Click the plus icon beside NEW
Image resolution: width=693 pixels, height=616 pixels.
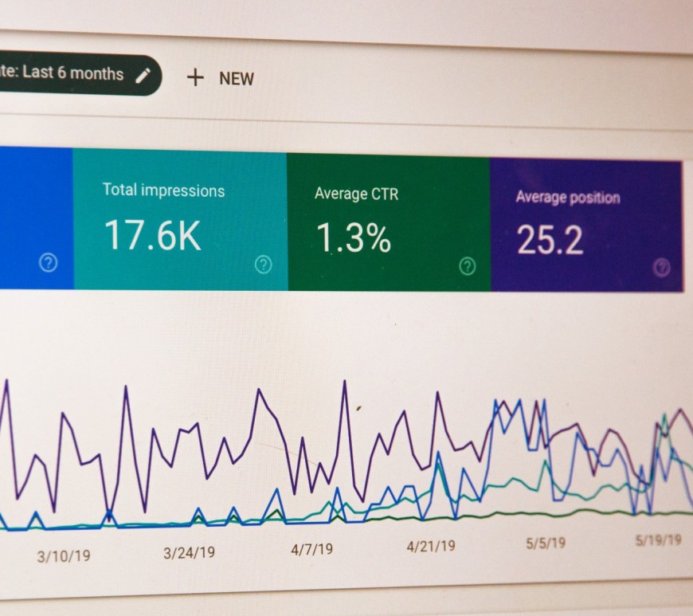pyautogui.click(x=196, y=77)
